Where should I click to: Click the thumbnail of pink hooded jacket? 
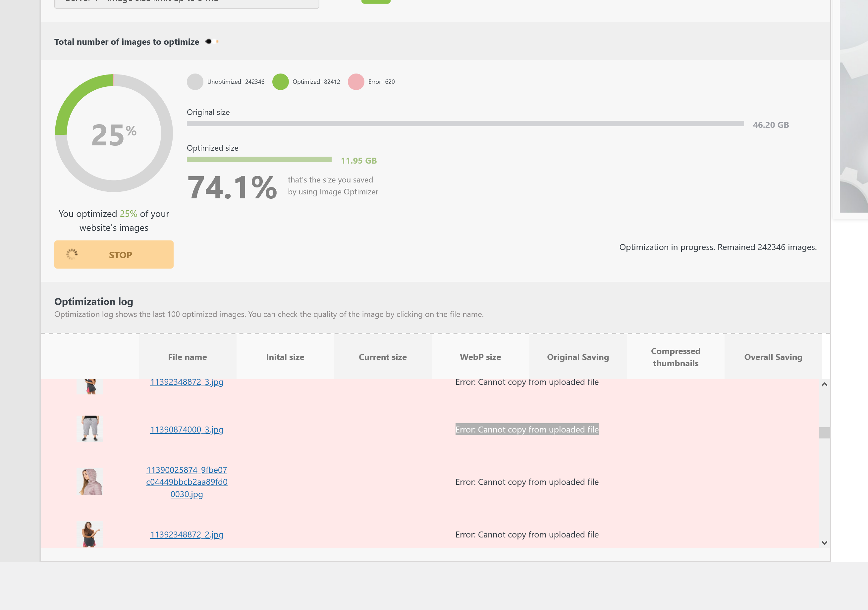(89, 482)
